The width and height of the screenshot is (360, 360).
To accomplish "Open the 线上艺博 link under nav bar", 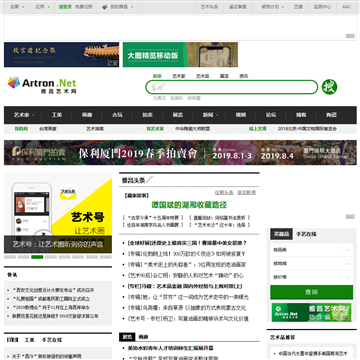I will 258,129.
